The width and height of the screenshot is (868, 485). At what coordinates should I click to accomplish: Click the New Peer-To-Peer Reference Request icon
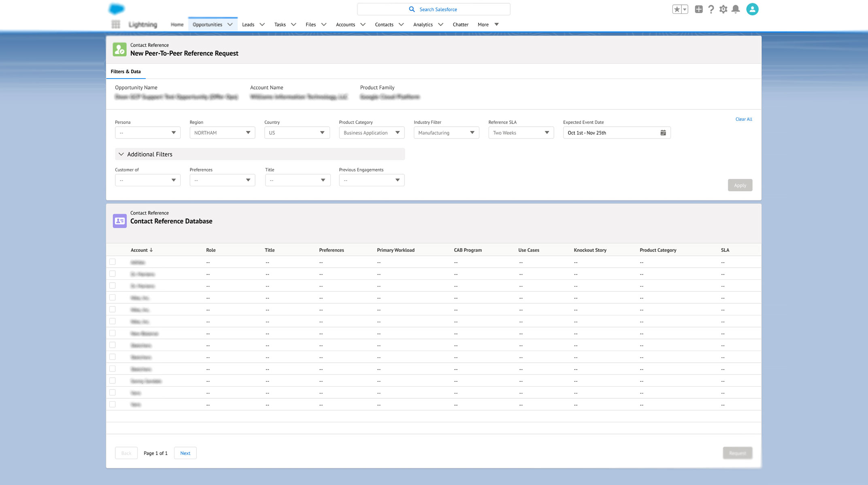point(119,49)
